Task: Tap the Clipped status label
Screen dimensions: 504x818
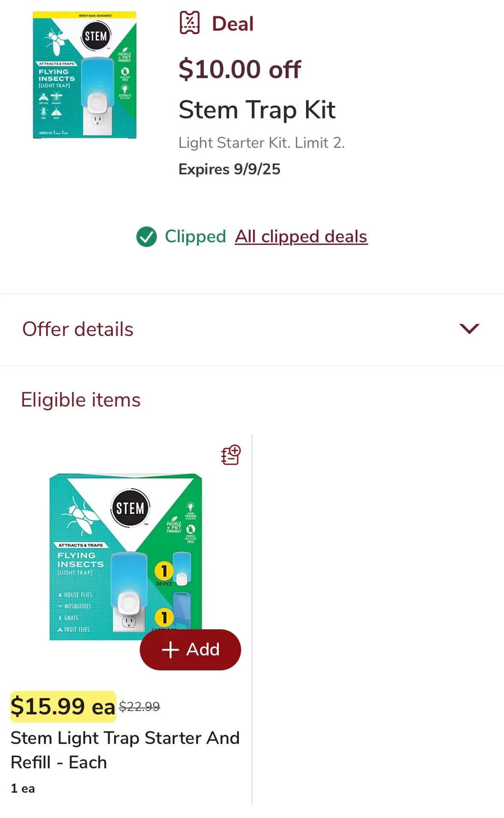Action: coord(196,237)
